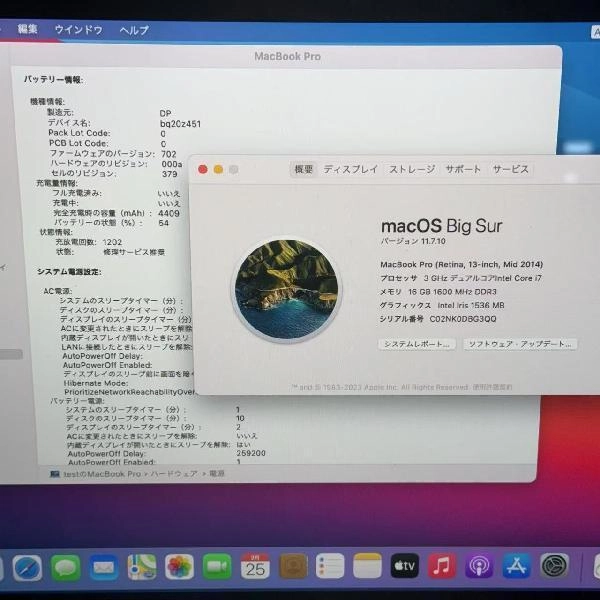Click the processor 3 GHz Core i7 line
Screen dimensions: 600x600
pyautogui.click(x=461, y=278)
